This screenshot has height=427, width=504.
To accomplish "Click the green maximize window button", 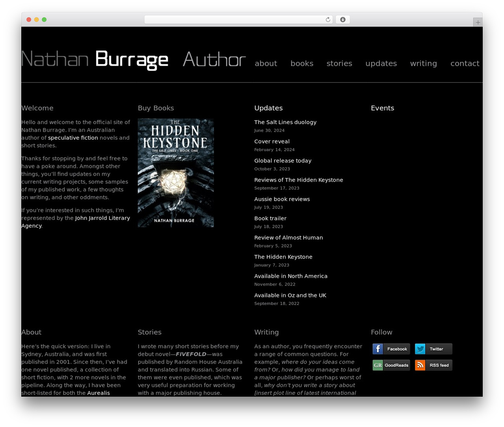I will point(44,20).
